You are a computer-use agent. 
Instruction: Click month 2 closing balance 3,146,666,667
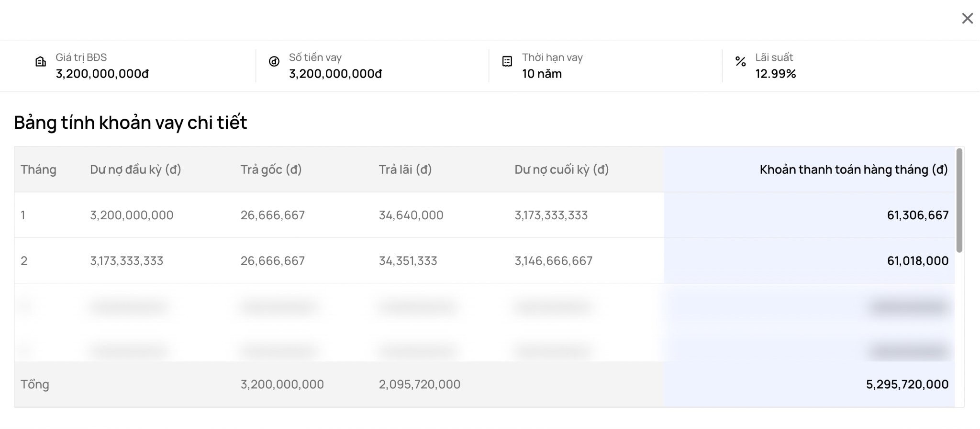pyautogui.click(x=554, y=260)
